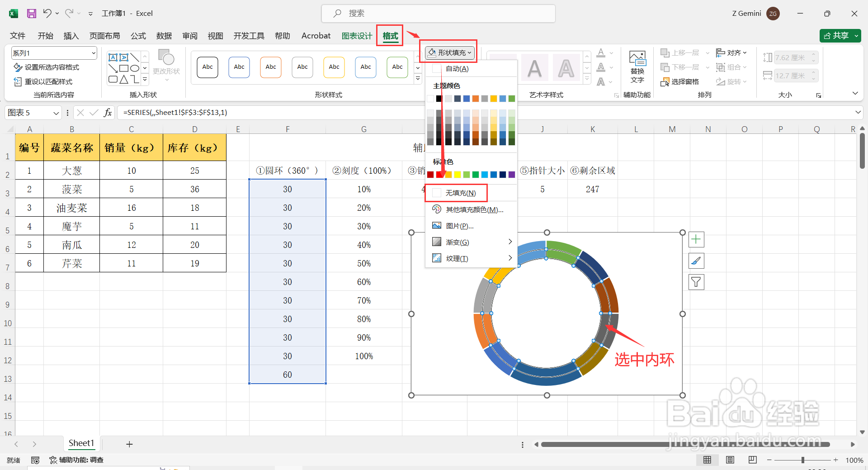Screen dimensions: 868x470
Task: Expand the insert shapes gallery
Action: (x=145, y=79)
